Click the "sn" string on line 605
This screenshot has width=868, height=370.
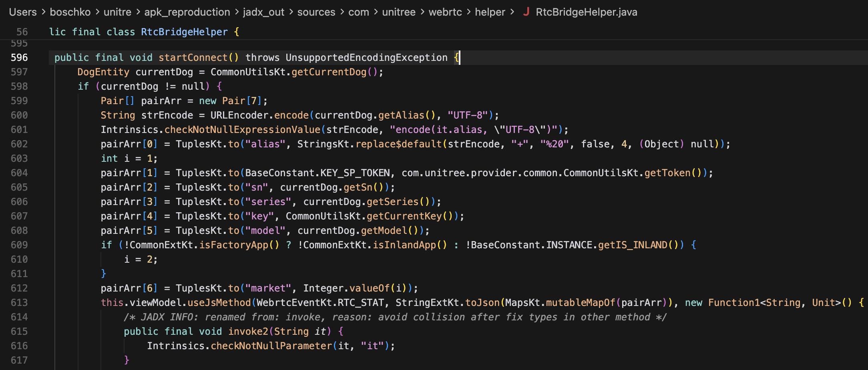point(257,187)
